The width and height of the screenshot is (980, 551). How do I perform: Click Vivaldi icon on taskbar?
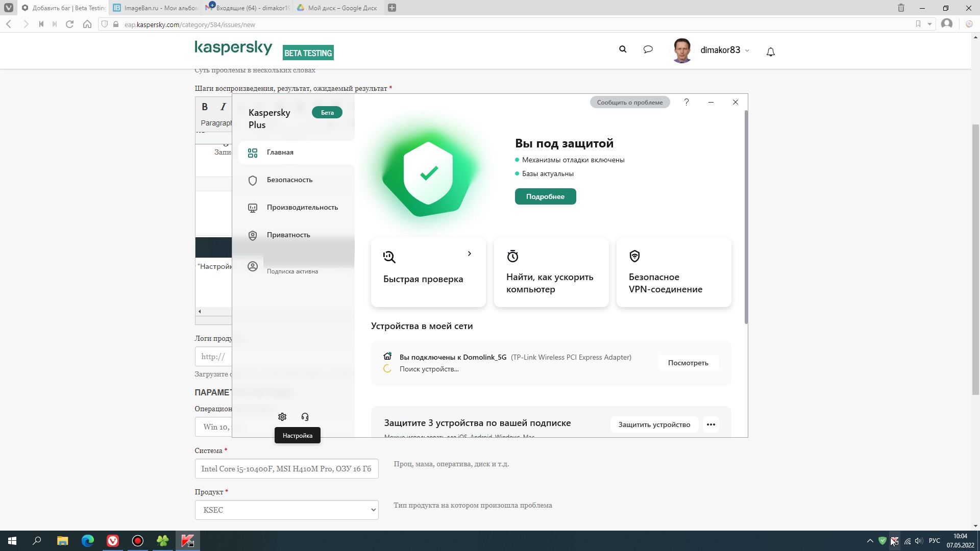tap(113, 541)
